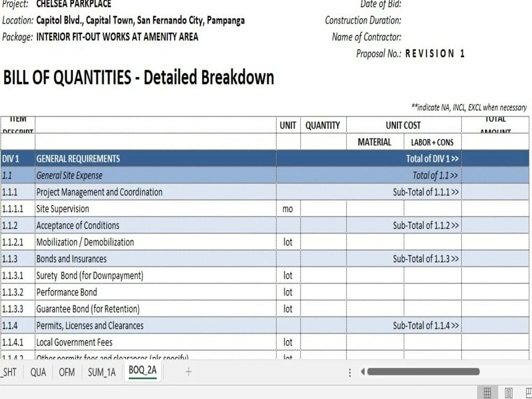The image size is (532, 399).
Task: Click horizontal scrollbar left arrow
Action: click(x=363, y=372)
